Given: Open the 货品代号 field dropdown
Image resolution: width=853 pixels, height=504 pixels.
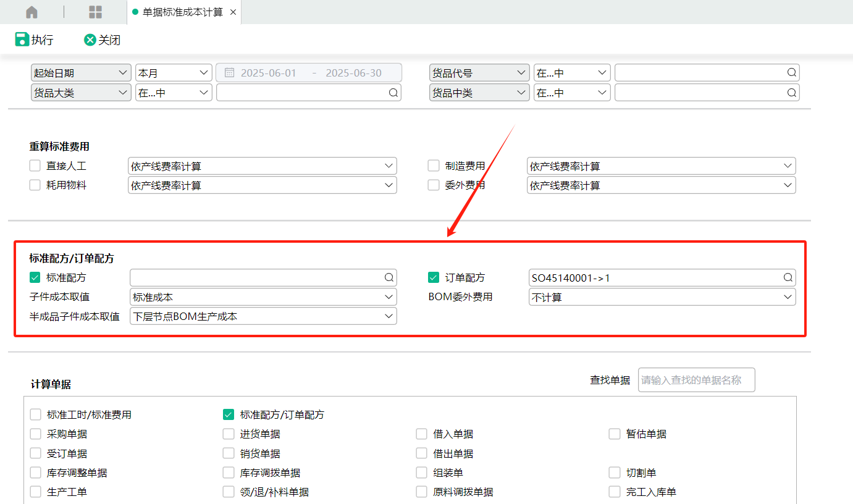Looking at the screenshot, I should [479, 73].
